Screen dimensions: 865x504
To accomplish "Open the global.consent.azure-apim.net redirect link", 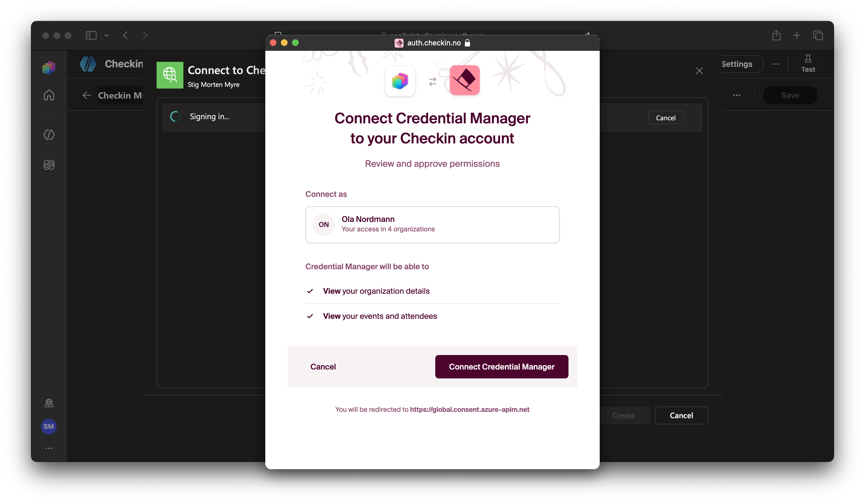I will [x=470, y=409].
